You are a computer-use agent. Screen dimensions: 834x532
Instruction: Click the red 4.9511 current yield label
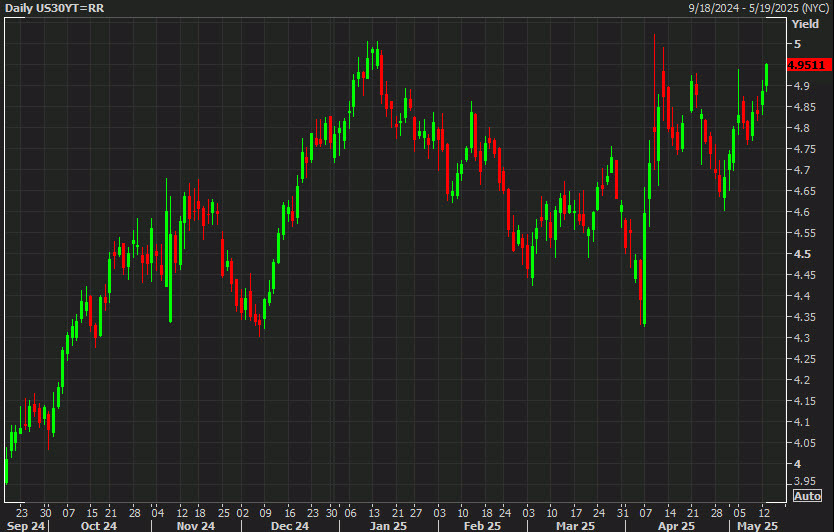808,65
